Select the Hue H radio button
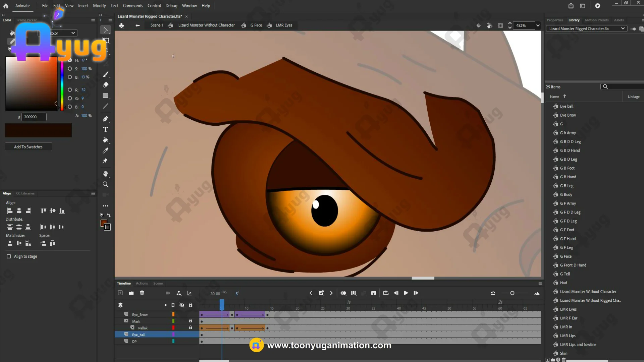The image size is (644, 362). 70,60
